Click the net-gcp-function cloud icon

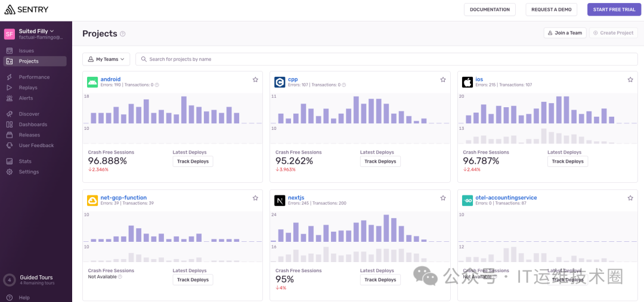92,200
